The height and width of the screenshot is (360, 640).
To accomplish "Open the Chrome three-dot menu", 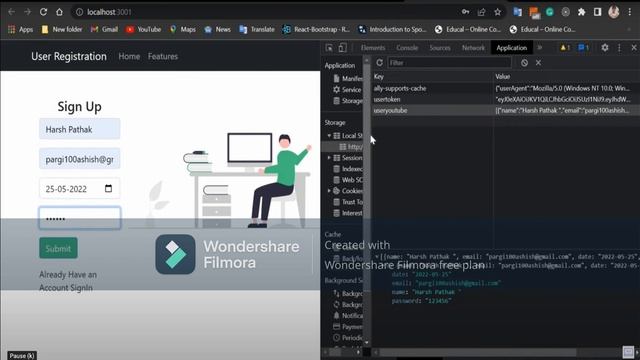I will [630, 12].
